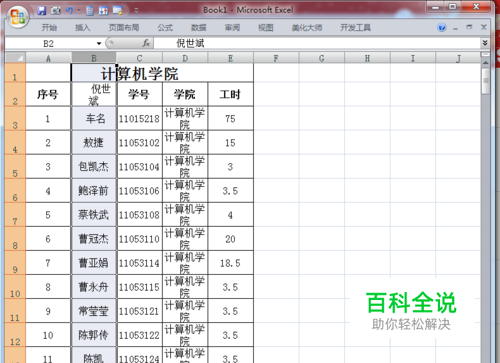Click the Undo arrow icon
The width and height of the screenshot is (500, 363).
coord(69,11)
